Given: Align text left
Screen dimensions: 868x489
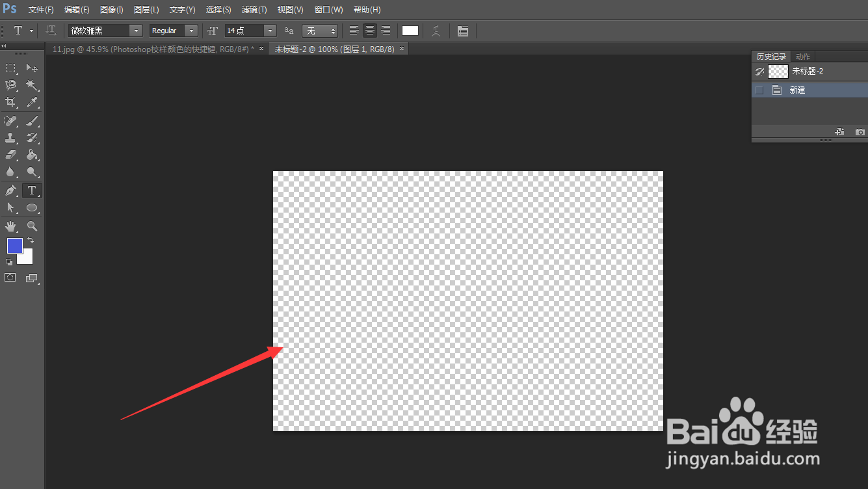Looking at the screenshot, I should coord(354,31).
